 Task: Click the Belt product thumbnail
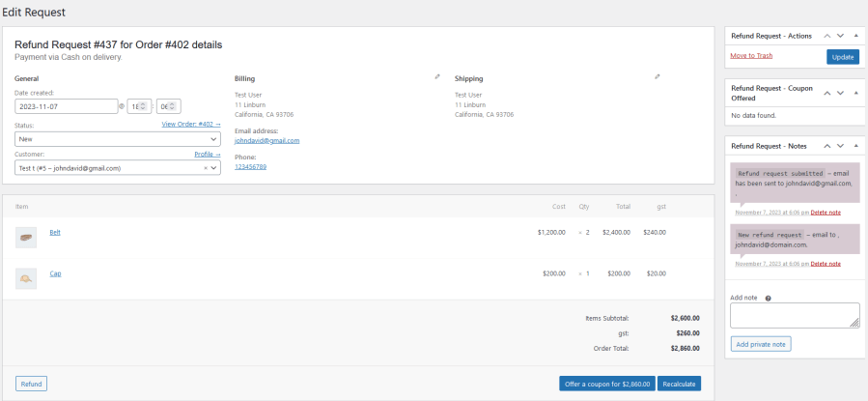26,237
